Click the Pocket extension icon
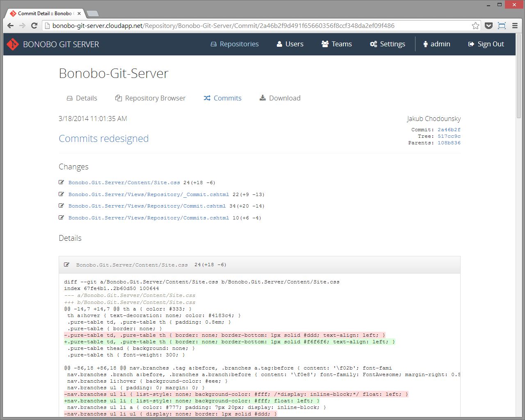 click(x=488, y=26)
